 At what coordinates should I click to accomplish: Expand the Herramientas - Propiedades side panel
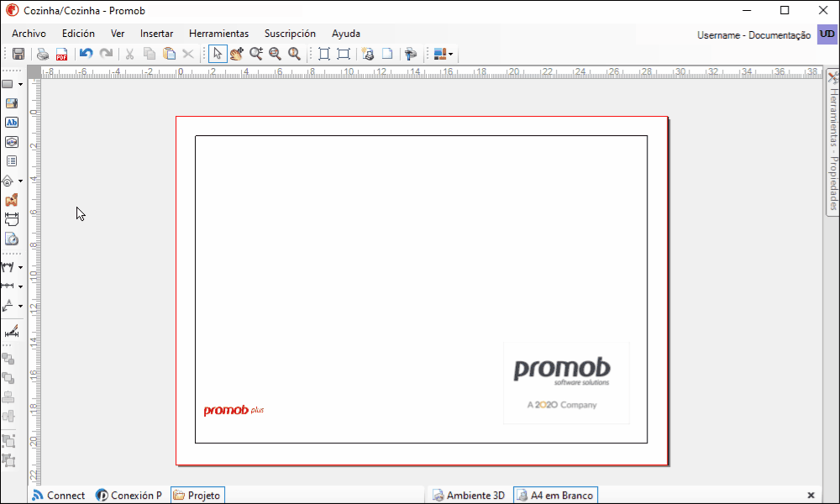click(833, 143)
